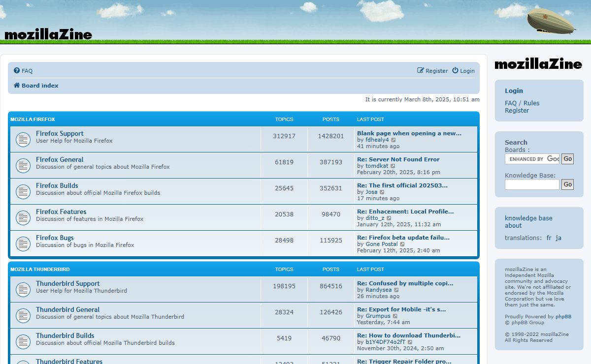View latest post icon next to Grumpus
This screenshot has height=364, width=591.
pyautogui.click(x=395, y=316)
